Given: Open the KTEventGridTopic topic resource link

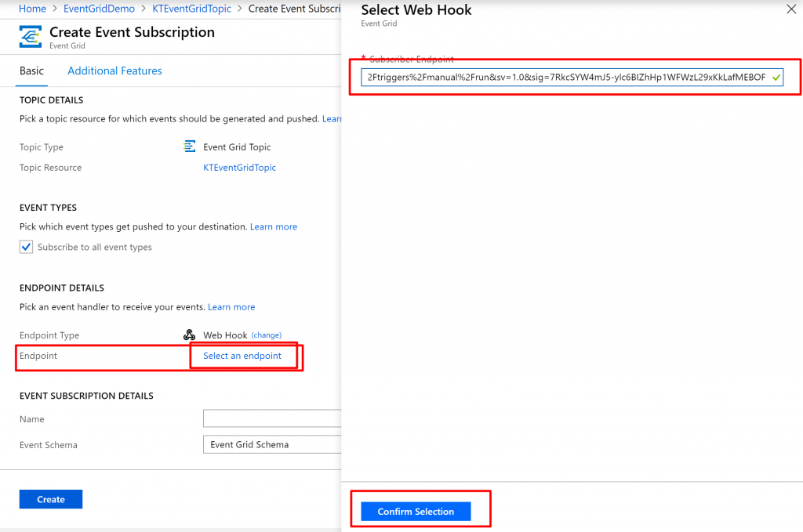Looking at the screenshot, I should (x=240, y=168).
